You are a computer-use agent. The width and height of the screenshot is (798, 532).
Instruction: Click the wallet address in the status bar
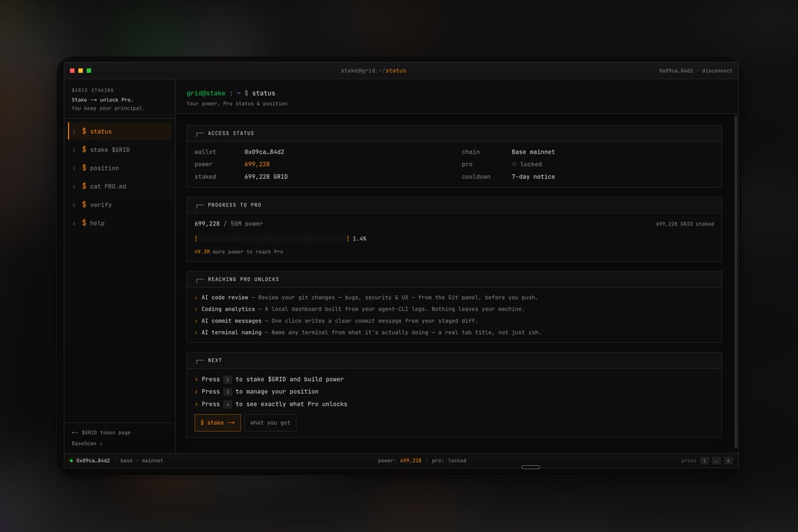coord(93,460)
